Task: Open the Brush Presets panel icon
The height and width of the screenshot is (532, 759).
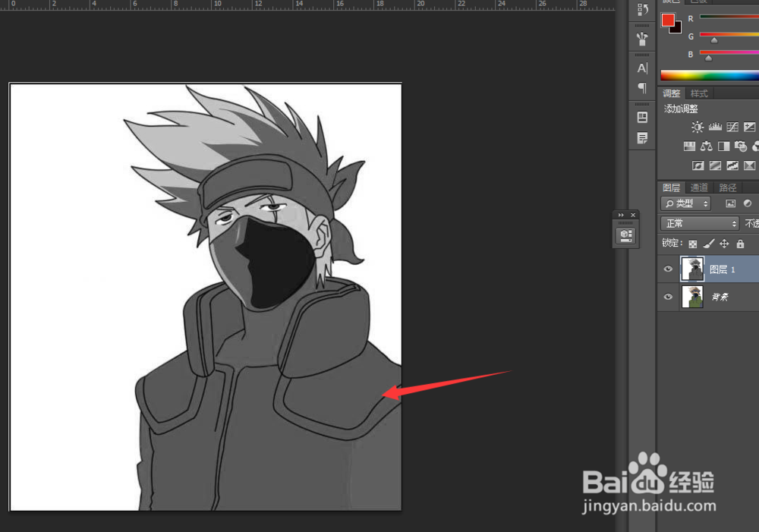Action: click(x=642, y=39)
